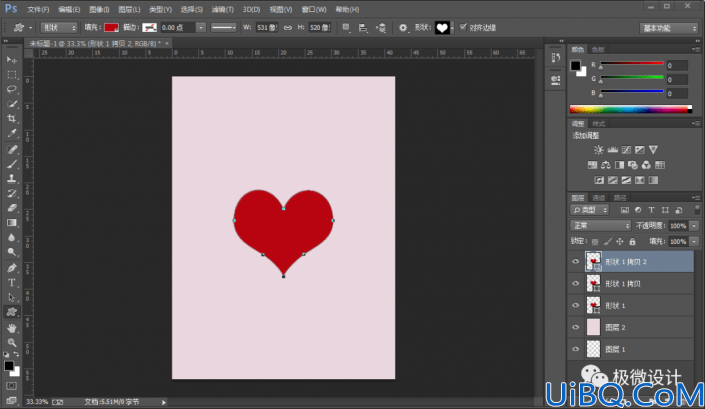Screen dimensions: 705x409
Task: Open path alignment options
Action: [363, 27]
